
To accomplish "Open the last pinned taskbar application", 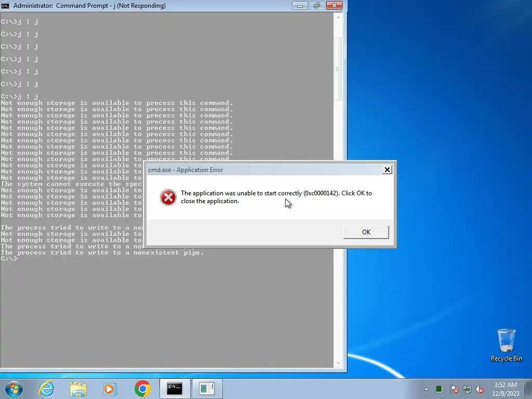I will (x=207, y=389).
